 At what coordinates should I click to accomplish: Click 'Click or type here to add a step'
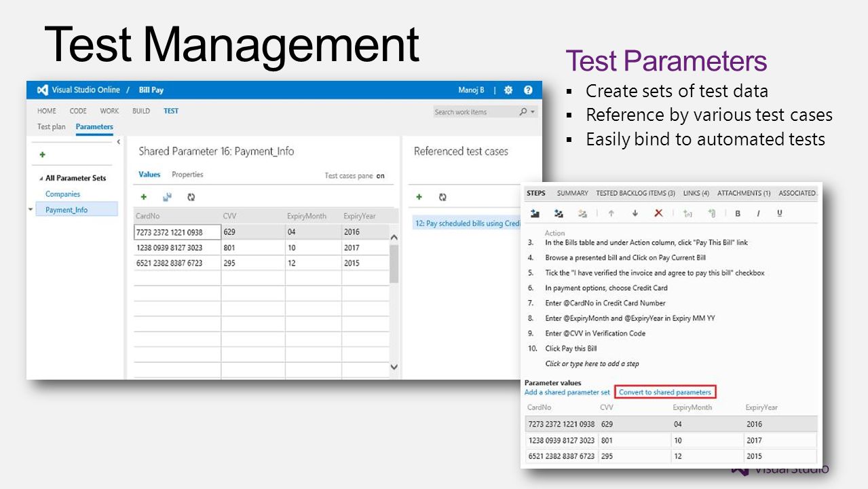[592, 364]
